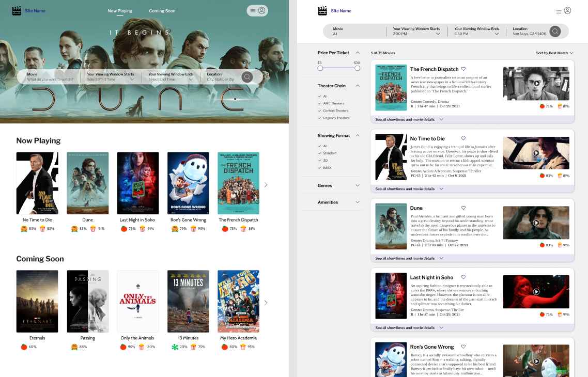Click the minimum price slider handle at $5
The width and height of the screenshot is (588, 377).
[320, 68]
